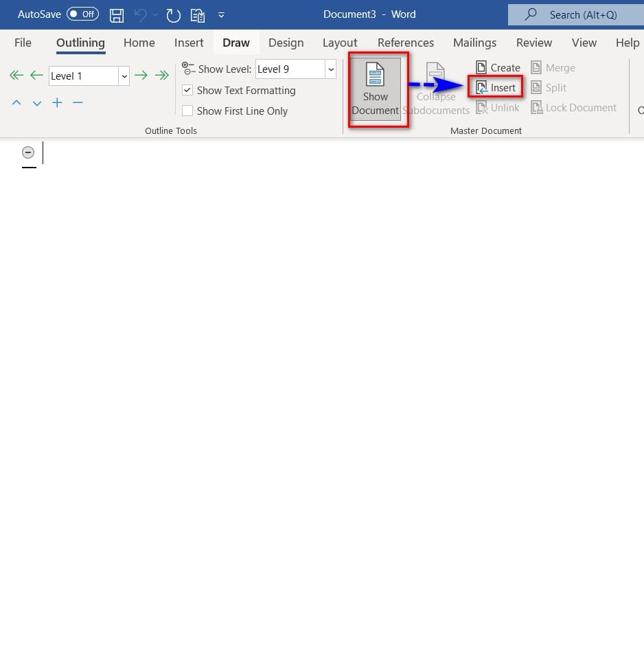The image size is (644, 662).
Task: Uncheck Show Text Formatting checkbox
Action: [187, 91]
